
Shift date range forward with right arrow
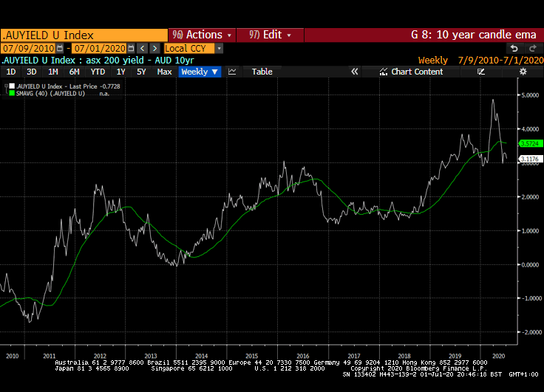(x=154, y=48)
